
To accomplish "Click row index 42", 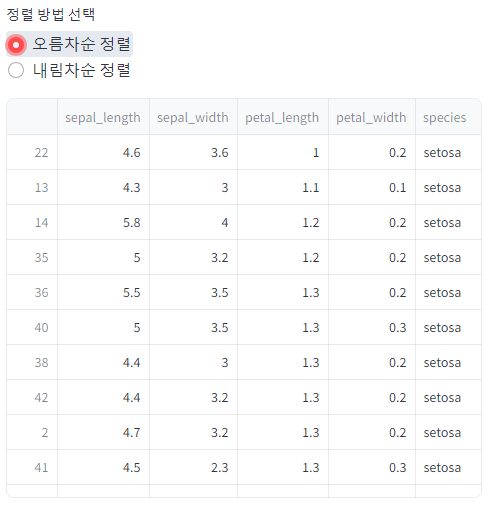I will [x=32, y=397].
